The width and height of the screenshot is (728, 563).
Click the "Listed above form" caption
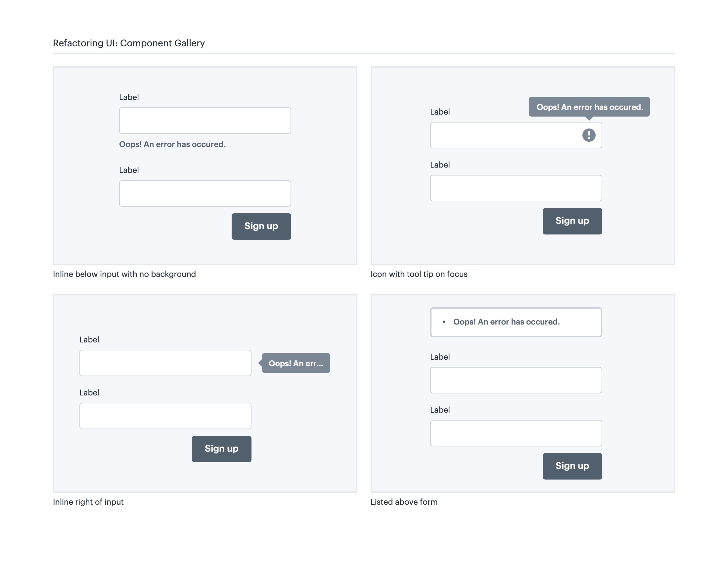pyautogui.click(x=404, y=502)
